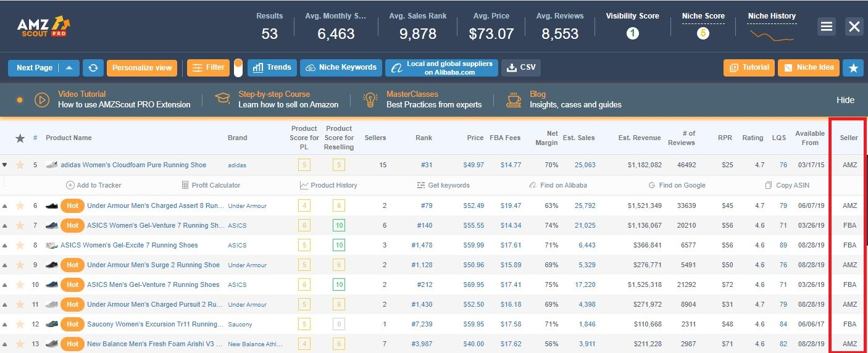
Task: Open the Next Page dropdown arrow
Action: 69,68
